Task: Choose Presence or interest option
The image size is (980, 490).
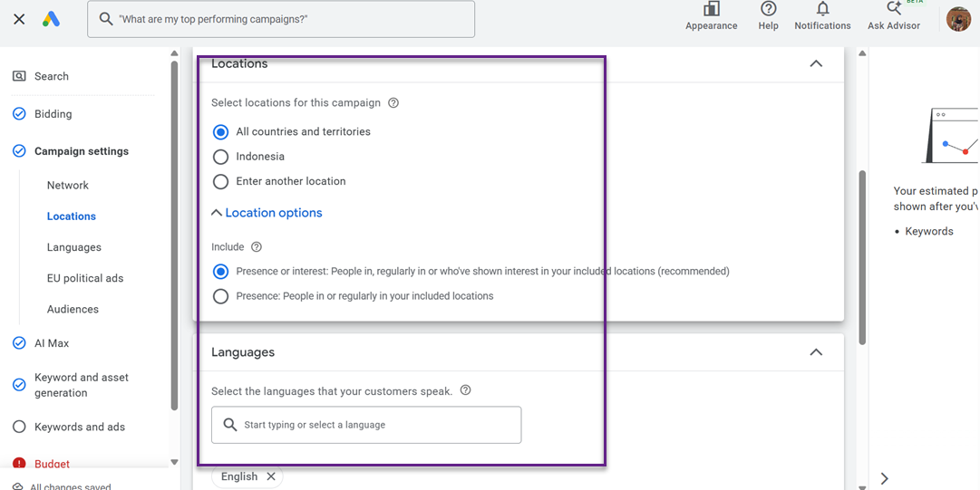Action: point(220,272)
